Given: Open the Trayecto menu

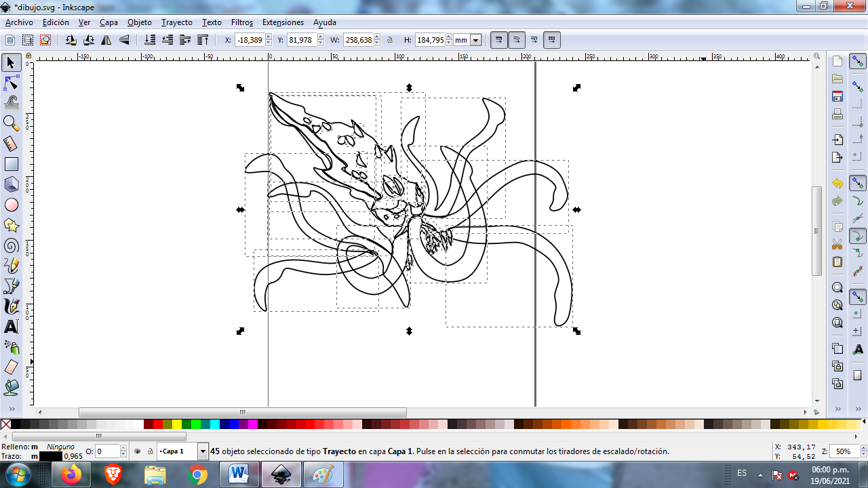Looking at the screenshot, I should pos(176,22).
